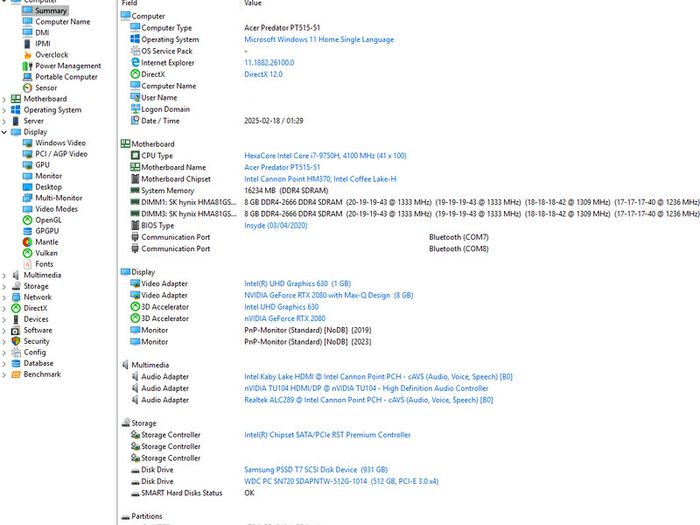Select the Vulkan icon
The height and width of the screenshot is (525, 700).
(28, 253)
